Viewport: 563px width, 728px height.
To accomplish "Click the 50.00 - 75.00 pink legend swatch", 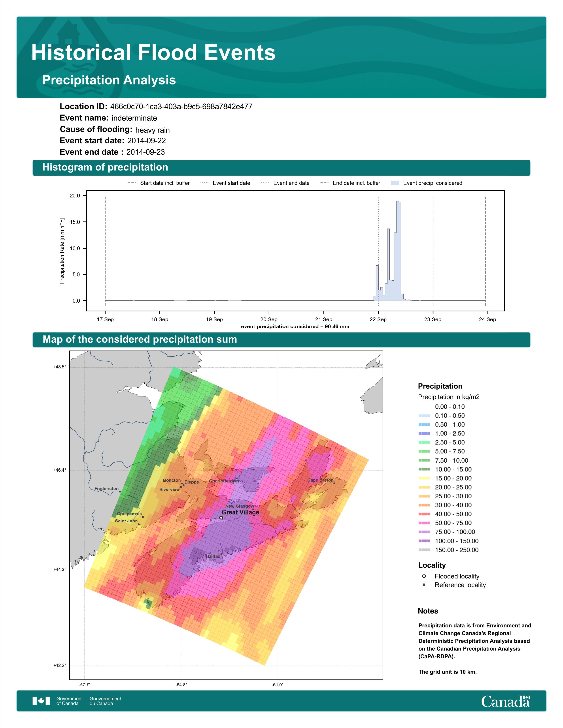I will coord(424,523).
